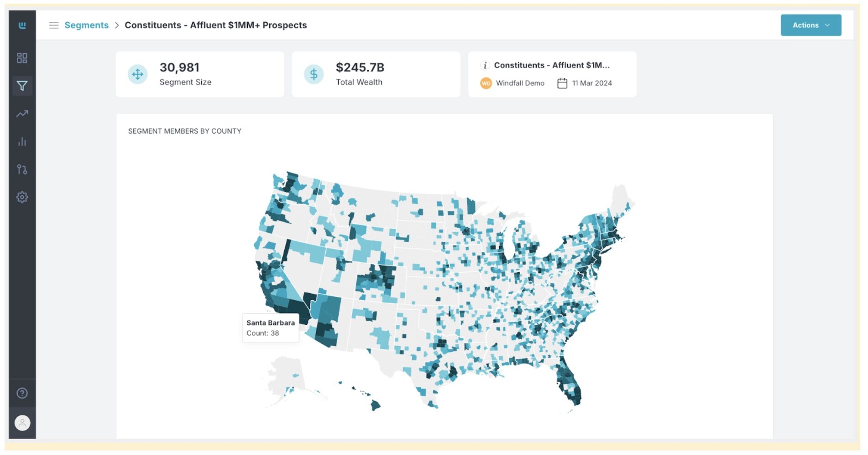Open the dashboard grid icon in the sidebar
The width and height of the screenshot is (868, 455).
pyautogui.click(x=22, y=58)
